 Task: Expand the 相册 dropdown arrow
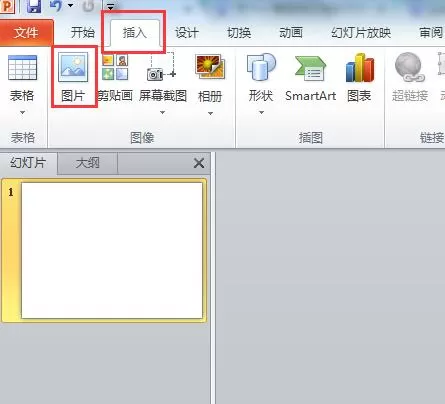coord(210,113)
